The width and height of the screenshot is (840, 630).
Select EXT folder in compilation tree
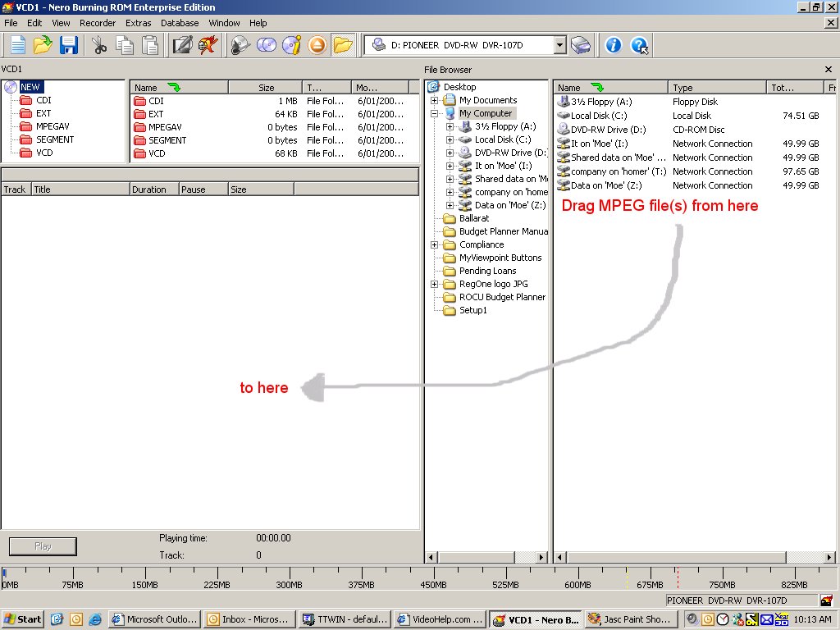coord(43,113)
